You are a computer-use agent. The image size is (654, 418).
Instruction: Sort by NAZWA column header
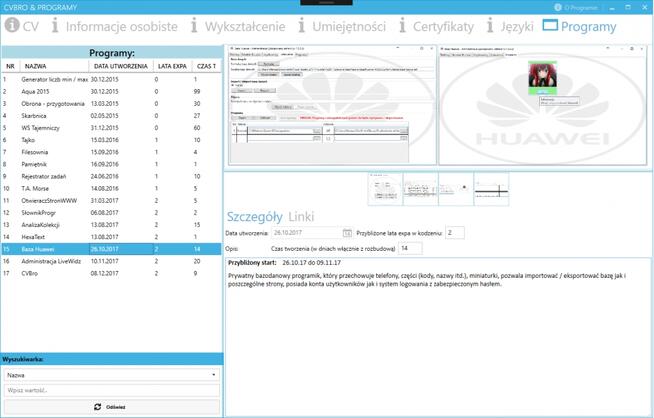tap(54, 66)
